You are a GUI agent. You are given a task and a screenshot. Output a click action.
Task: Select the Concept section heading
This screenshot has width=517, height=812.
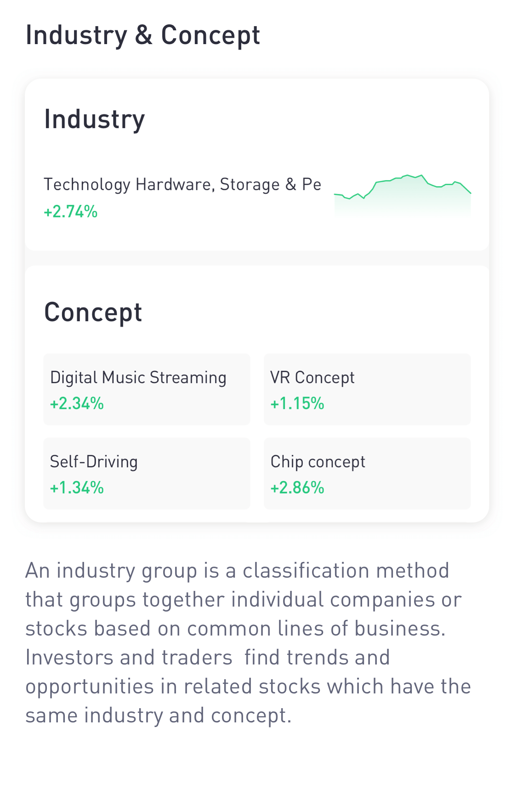click(x=93, y=312)
